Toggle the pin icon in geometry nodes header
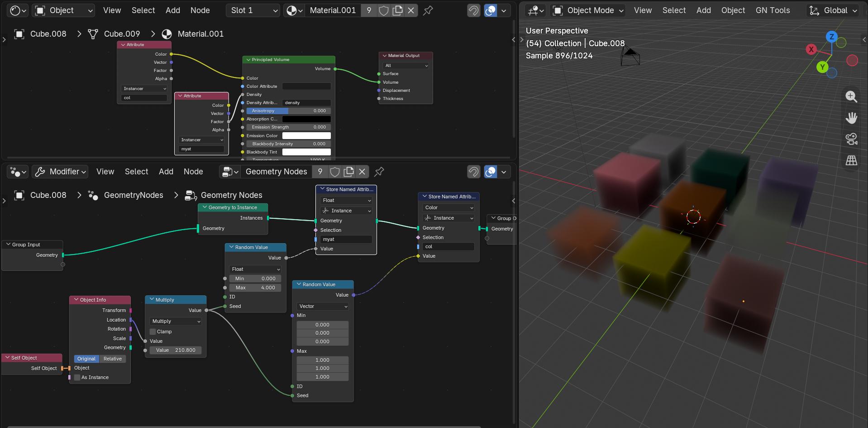 pos(379,172)
